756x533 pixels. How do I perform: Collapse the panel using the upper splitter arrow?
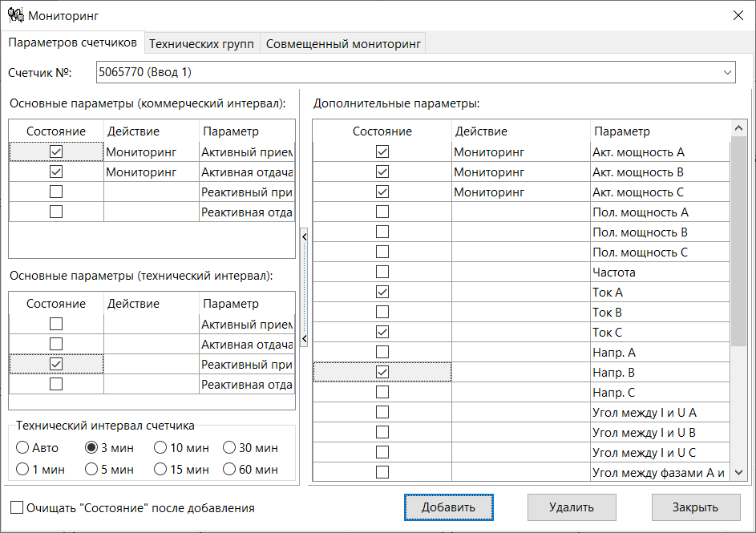(303, 236)
